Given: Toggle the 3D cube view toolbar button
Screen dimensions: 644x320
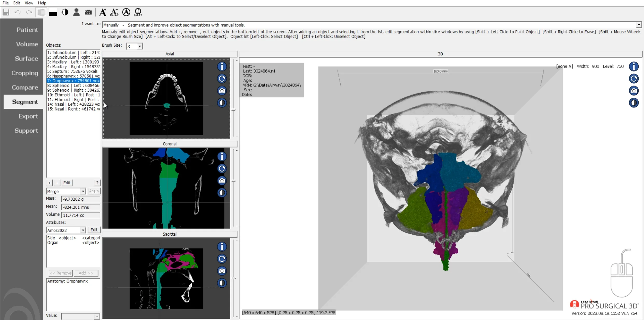Looking at the screenshot, I should 41,12.
